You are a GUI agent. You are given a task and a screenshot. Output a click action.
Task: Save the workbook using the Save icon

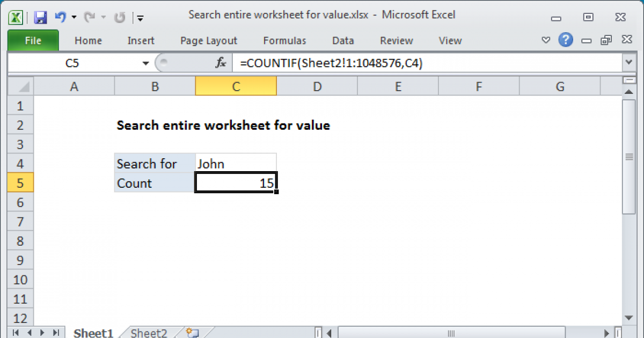coord(40,17)
